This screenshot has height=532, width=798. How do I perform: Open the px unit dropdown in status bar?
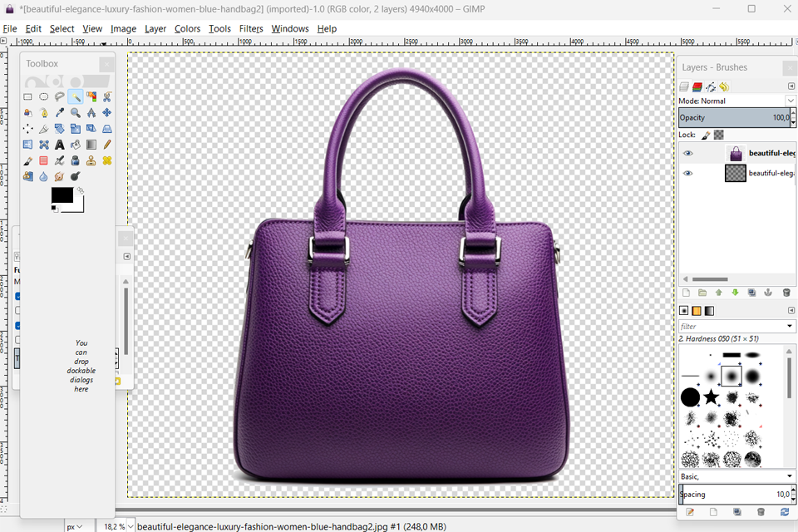[x=74, y=526]
